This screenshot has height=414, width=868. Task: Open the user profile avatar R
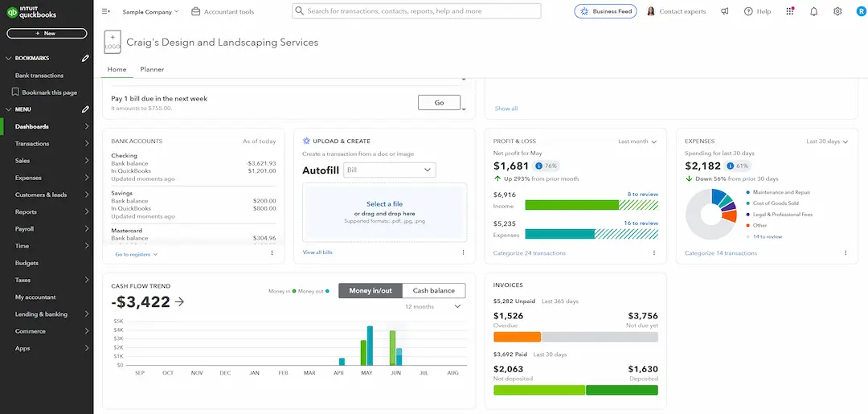pos(860,11)
